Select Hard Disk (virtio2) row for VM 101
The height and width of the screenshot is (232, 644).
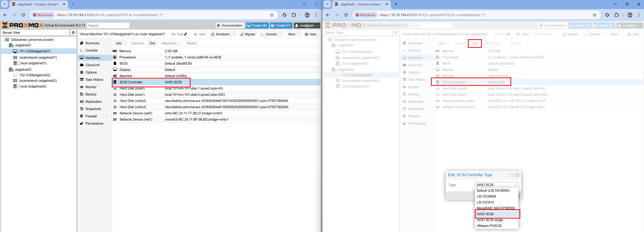click(x=216, y=101)
